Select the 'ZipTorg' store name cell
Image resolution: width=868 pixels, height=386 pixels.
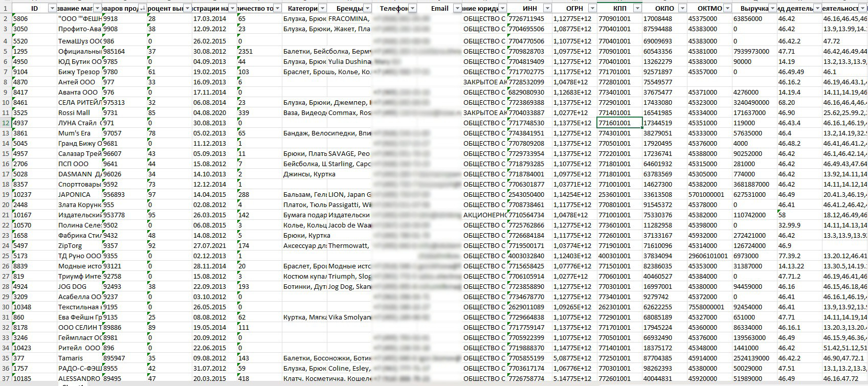79,245
